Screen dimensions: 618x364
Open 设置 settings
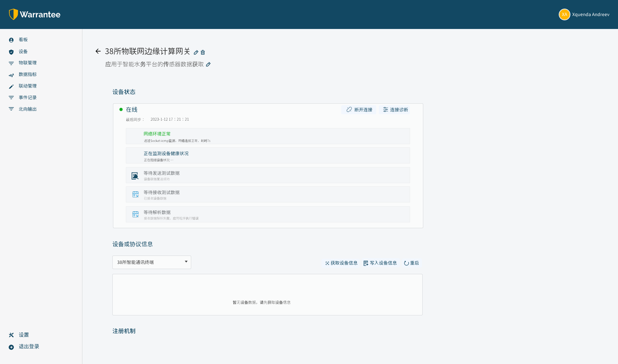[x=24, y=335]
